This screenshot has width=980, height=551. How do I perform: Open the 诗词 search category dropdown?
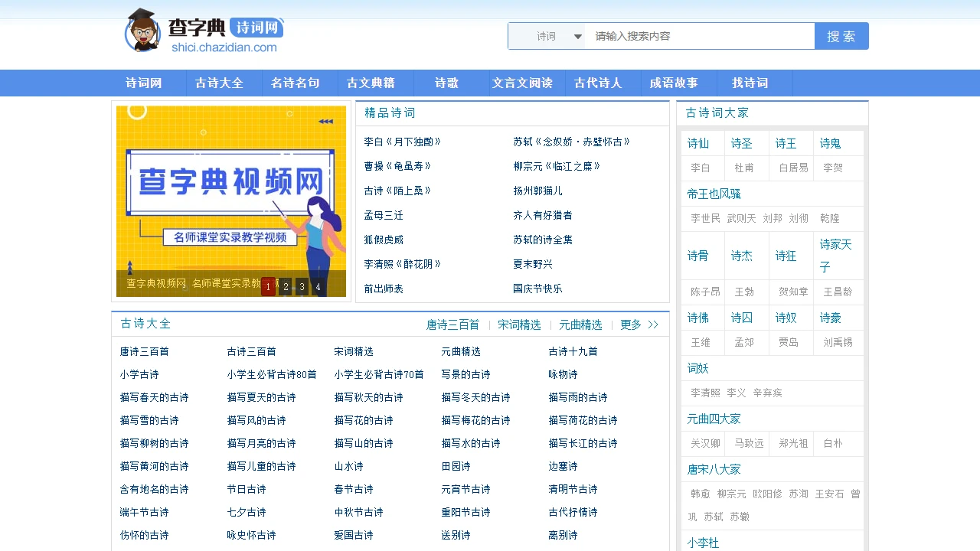(548, 35)
